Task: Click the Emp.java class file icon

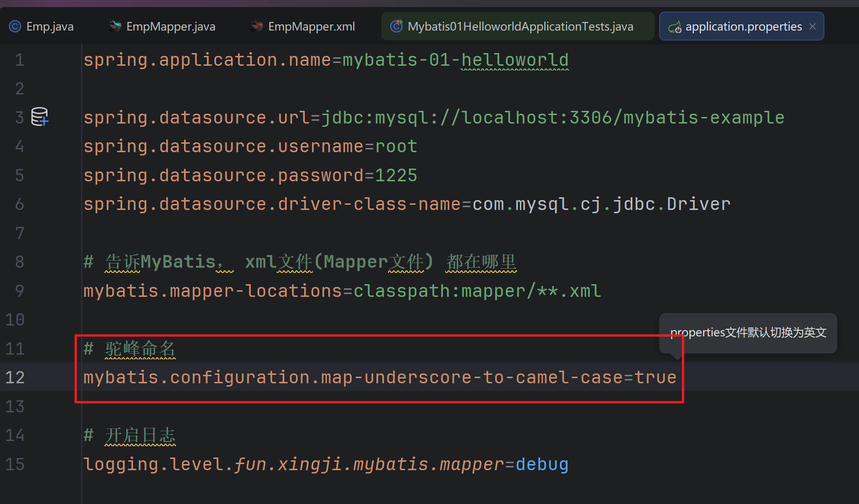Action: tap(15, 27)
